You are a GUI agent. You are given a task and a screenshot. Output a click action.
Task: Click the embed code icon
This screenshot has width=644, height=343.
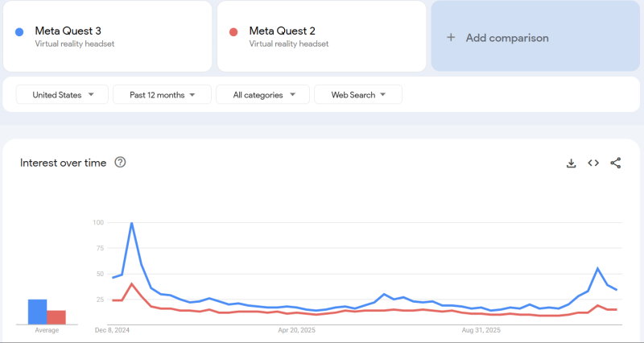pos(593,163)
